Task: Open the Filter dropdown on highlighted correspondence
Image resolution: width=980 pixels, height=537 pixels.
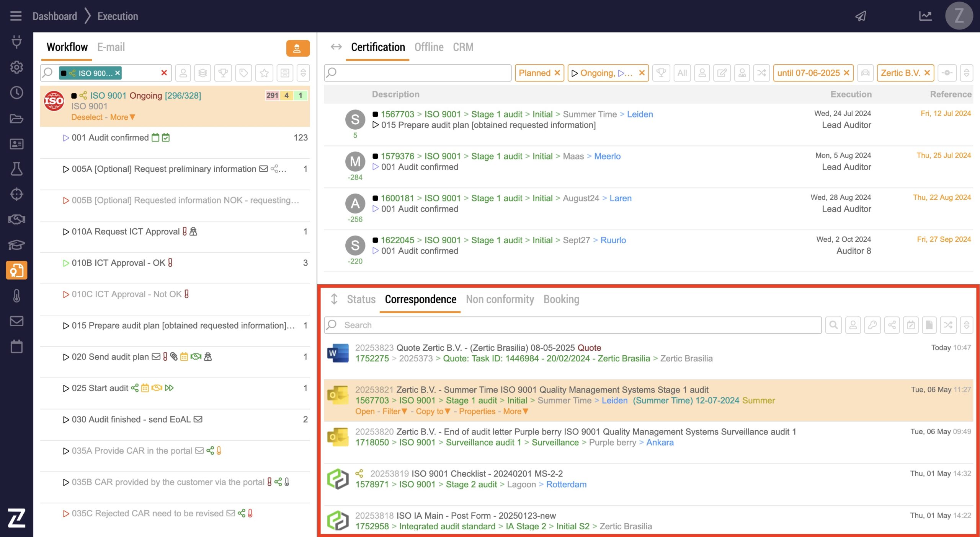Action: (x=394, y=411)
